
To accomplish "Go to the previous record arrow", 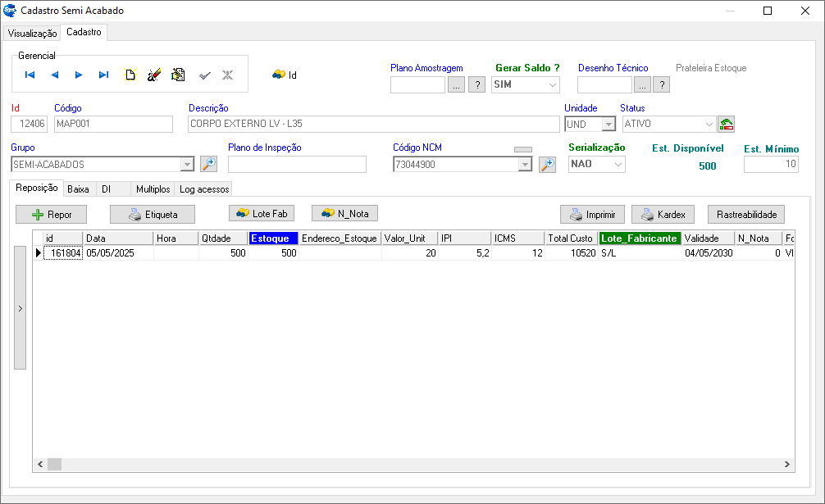I will pyautogui.click(x=55, y=75).
